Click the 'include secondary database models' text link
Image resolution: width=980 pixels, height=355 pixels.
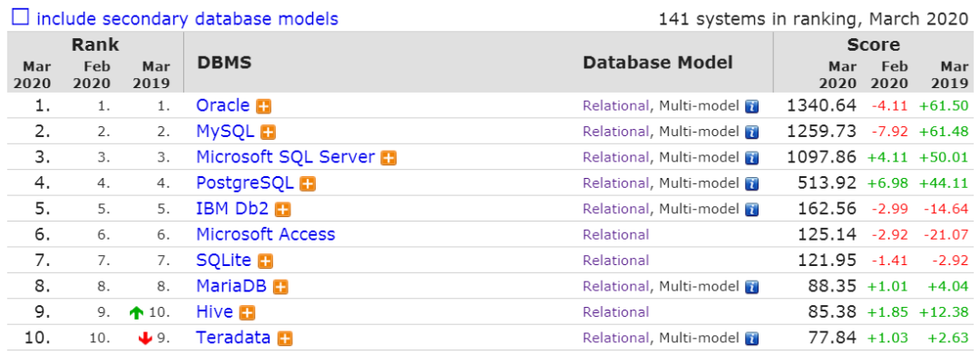pos(188,19)
